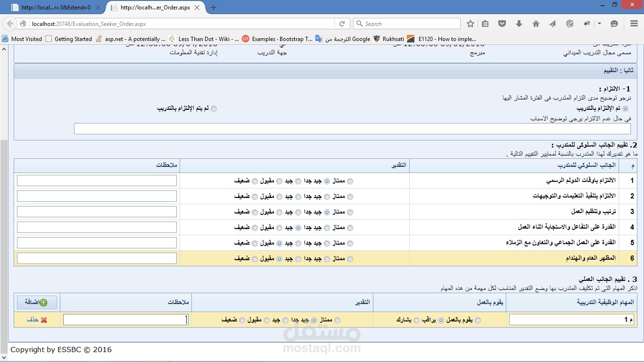Click notes field for row 1 behavior

click(97, 181)
